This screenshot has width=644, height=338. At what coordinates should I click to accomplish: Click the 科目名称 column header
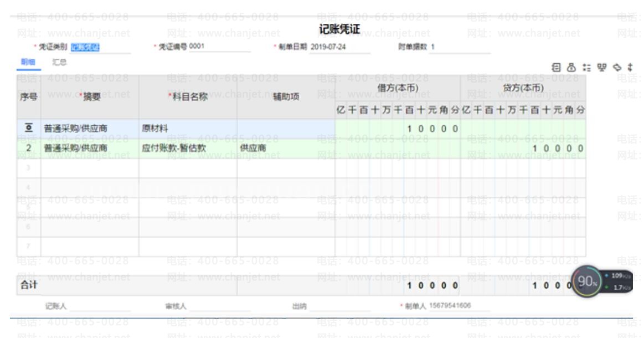point(188,97)
